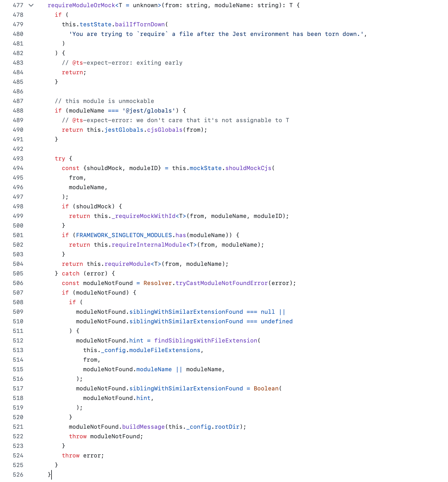Click the FRAMEWORK_SINGLETON_MODULES constant

(124, 235)
